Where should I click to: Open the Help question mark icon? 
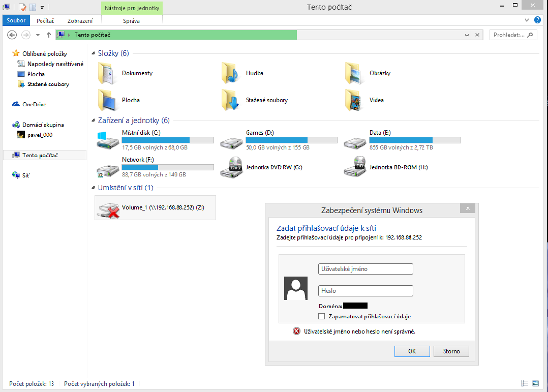point(537,20)
